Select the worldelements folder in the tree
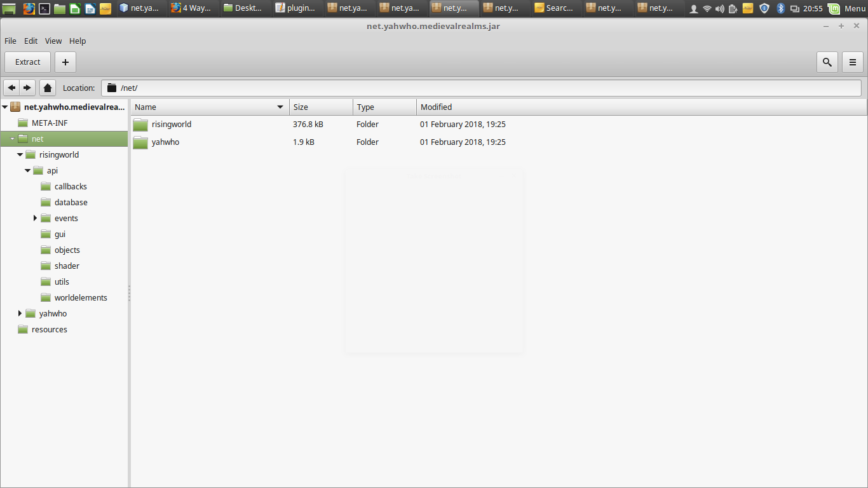868x488 pixels. 81,297
